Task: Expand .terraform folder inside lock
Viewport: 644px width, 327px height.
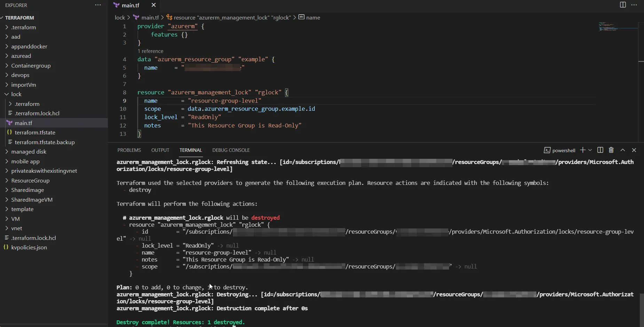Action: [27, 104]
